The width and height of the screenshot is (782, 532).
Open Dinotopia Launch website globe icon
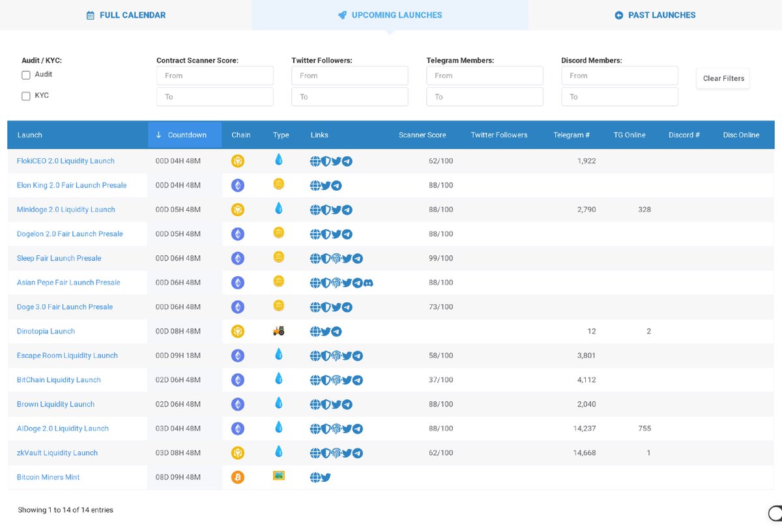click(315, 331)
